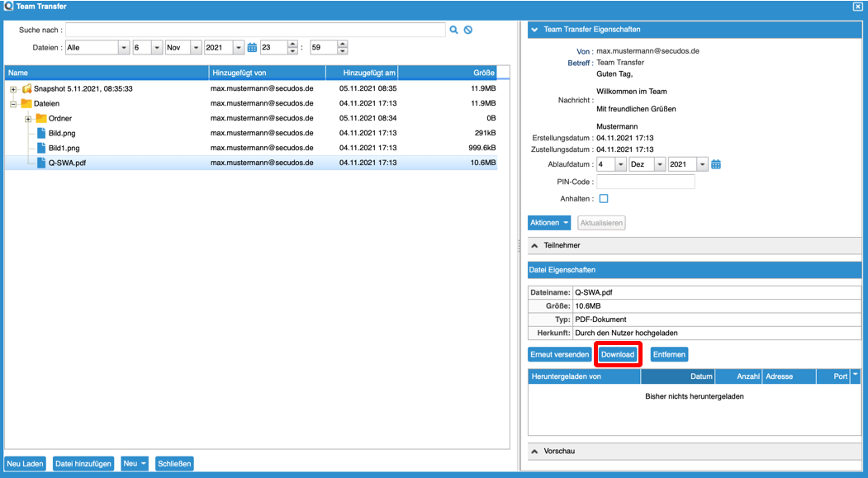The width and height of the screenshot is (868, 478).
Task: Click the Bild.png file icon
Action: [x=41, y=133]
